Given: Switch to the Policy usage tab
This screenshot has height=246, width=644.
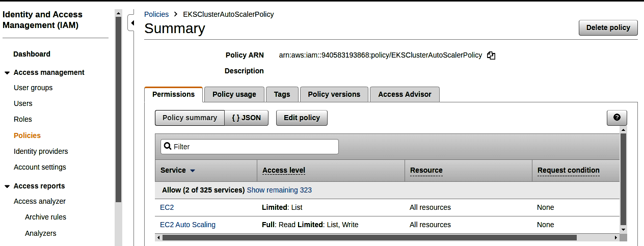Looking at the screenshot, I should tap(234, 94).
